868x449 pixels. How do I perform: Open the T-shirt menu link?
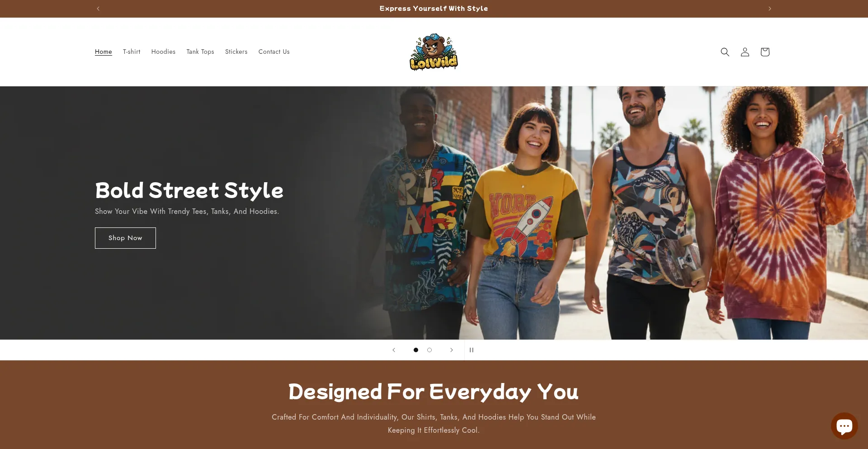coord(132,52)
